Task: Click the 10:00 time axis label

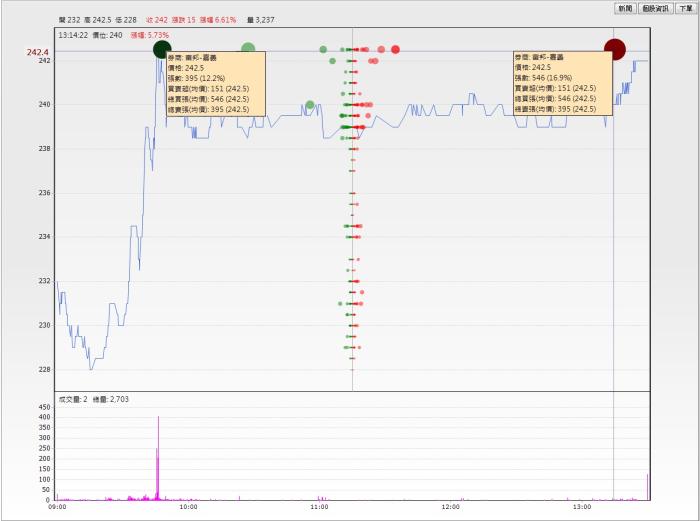Action: (x=188, y=507)
